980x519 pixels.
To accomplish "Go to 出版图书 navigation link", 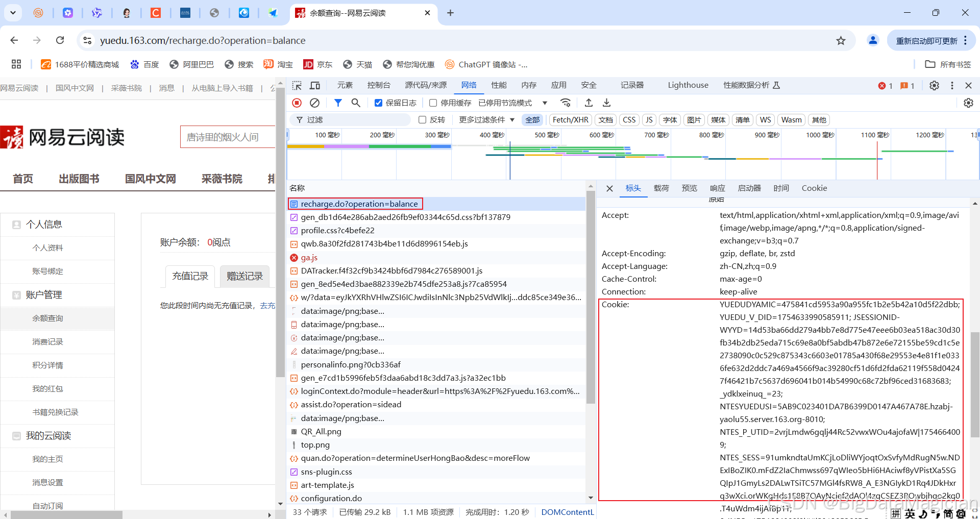I will 79,179.
